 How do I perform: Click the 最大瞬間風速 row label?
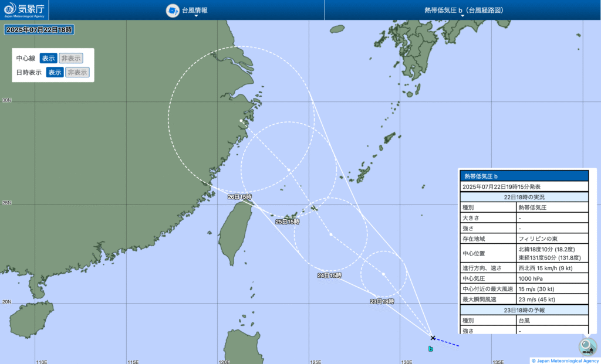[x=480, y=300]
